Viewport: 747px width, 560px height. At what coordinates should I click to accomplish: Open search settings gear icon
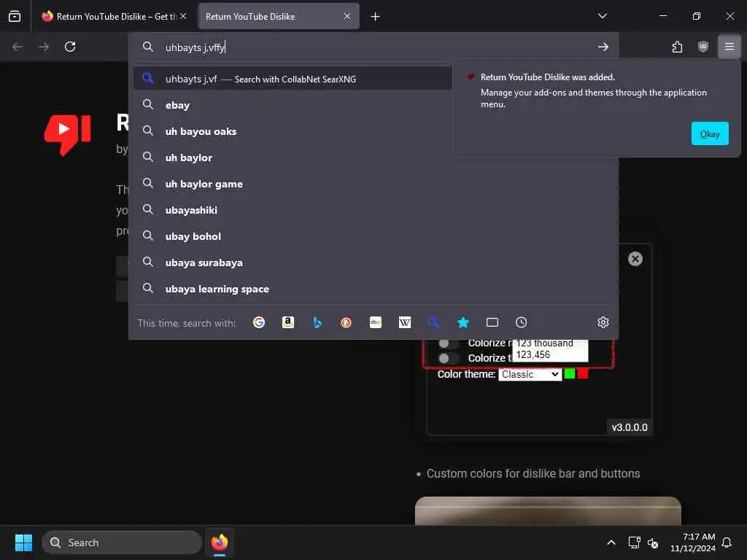603,322
